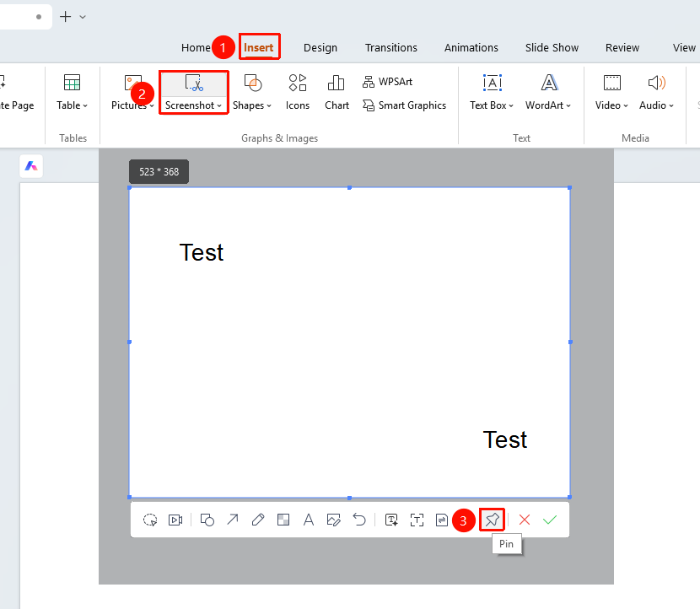
Task: Undo the last screenshot annotation
Action: 359,520
